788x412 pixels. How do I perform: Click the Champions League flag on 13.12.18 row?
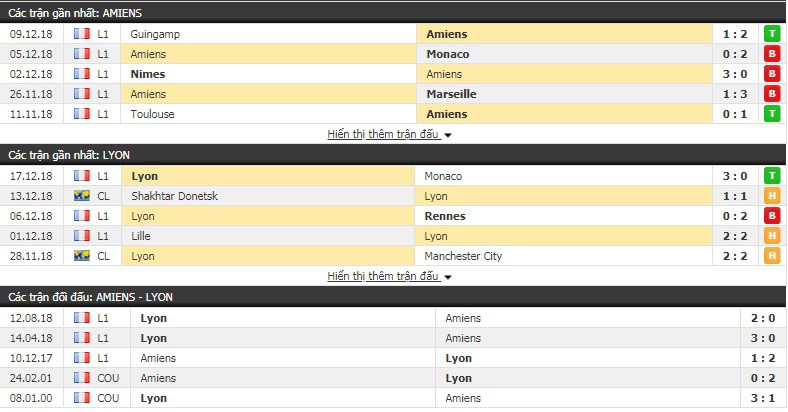pos(82,196)
